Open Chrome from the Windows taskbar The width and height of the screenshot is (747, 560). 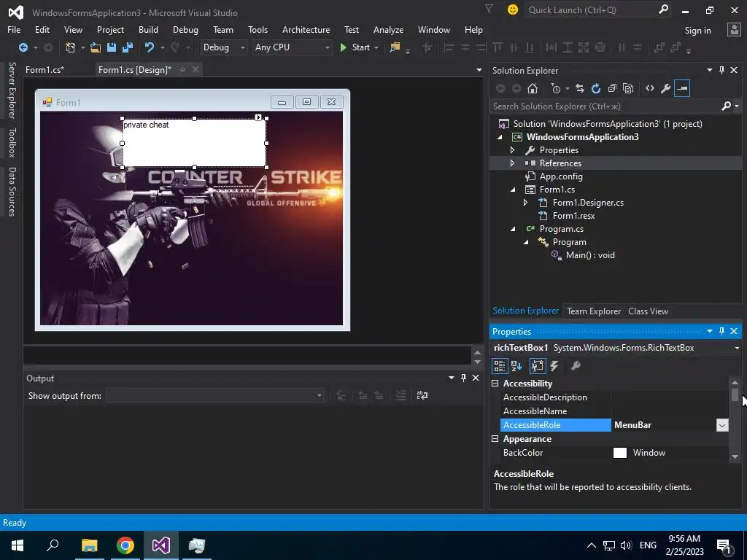pos(125,545)
